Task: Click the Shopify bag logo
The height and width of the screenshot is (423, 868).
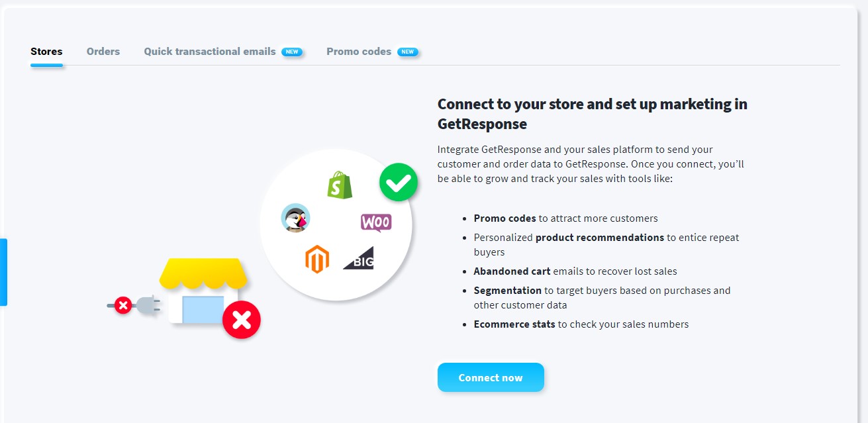Action: [x=340, y=185]
